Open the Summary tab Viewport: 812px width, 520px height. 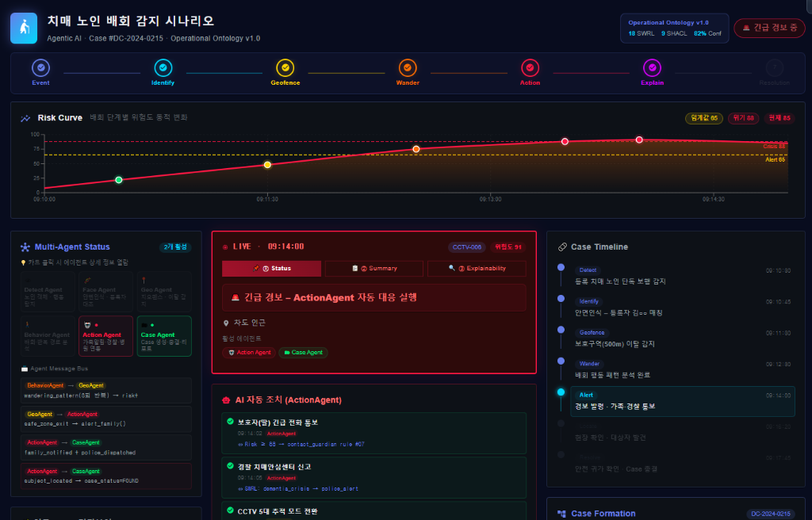coord(374,268)
